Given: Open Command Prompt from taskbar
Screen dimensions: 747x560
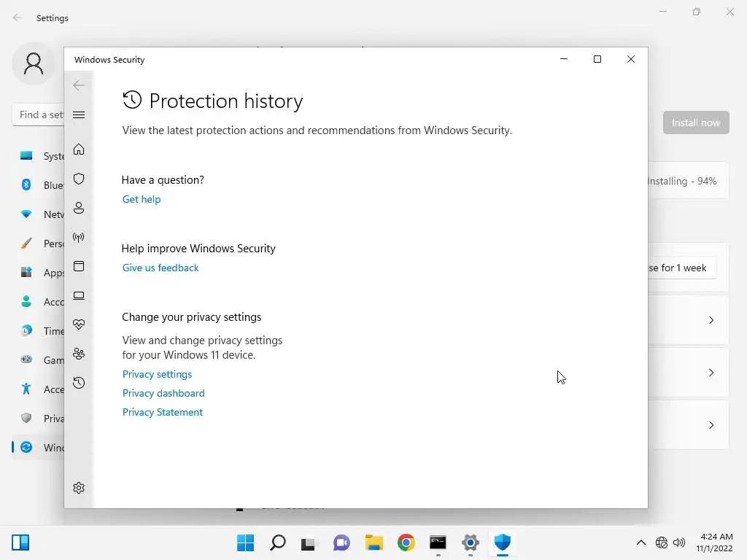Looking at the screenshot, I should pyautogui.click(x=438, y=542).
